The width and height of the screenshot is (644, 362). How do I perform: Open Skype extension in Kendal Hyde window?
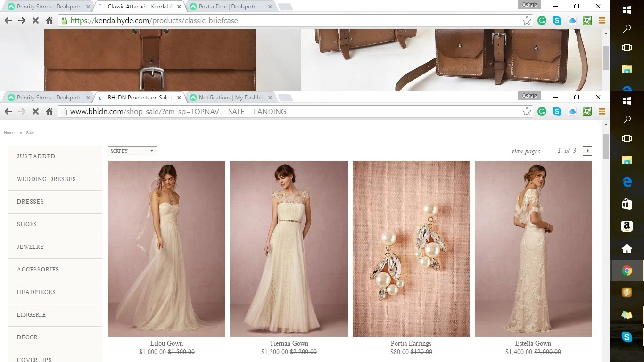click(557, 20)
